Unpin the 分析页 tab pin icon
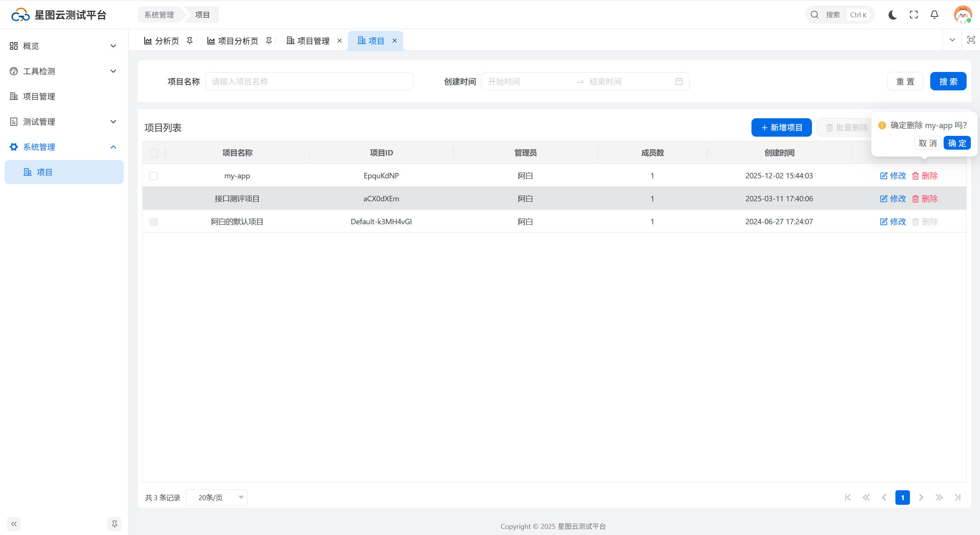The image size is (980, 535). pos(189,41)
